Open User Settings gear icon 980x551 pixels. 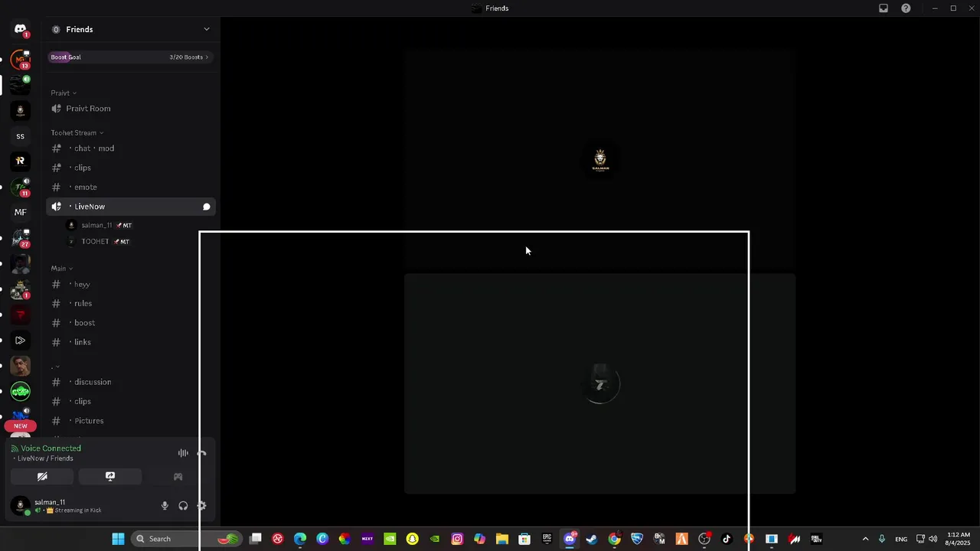coord(202,506)
